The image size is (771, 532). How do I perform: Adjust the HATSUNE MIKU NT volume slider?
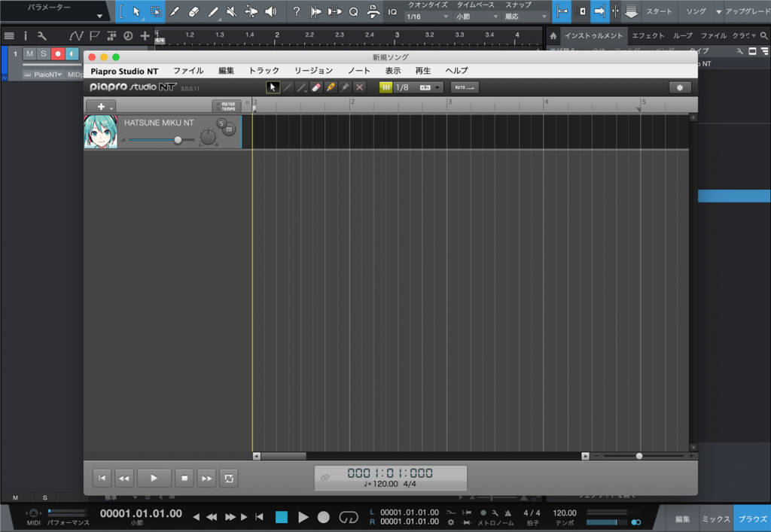178,140
